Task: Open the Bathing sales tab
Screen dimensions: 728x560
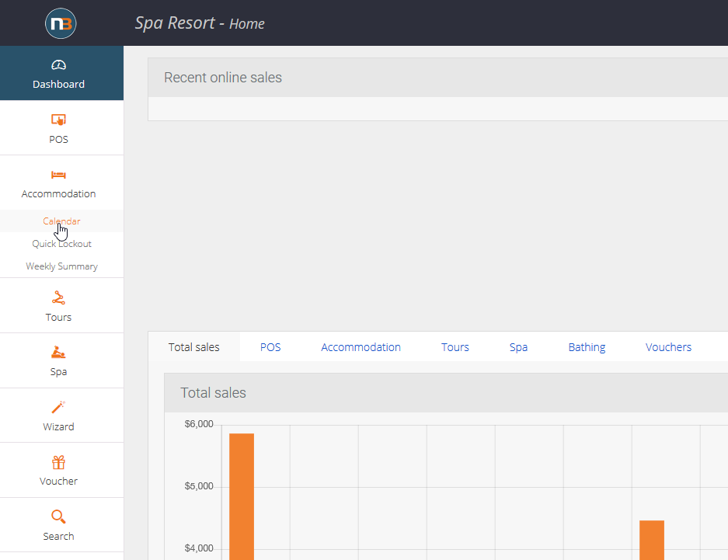Action: (587, 347)
